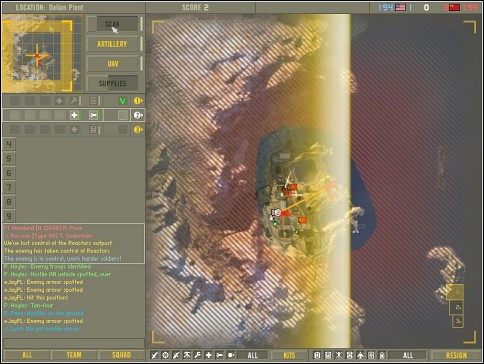Request an ARTILLERY strike
The height and width of the screenshot is (364, 484).
112,44
